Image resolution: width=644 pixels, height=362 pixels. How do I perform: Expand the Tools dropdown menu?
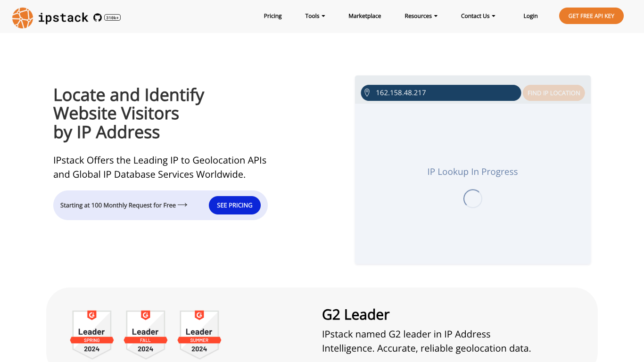pyautogui.click(x=315, y=16)
